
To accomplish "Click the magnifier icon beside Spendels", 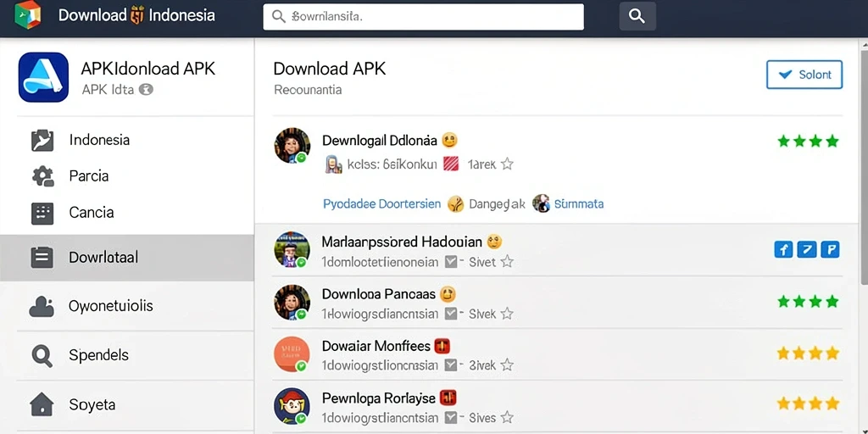I will (x=42, y=355).
